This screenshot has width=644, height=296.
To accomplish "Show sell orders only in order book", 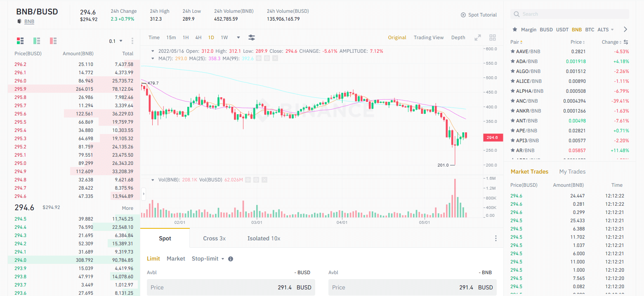I will tap(53, 41).
